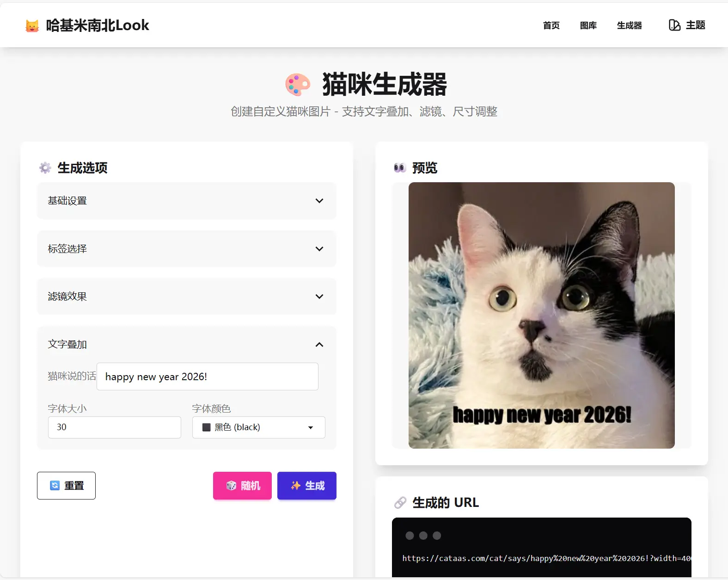This screenshot has width=728, height=580.
Task: Click the 字体大小 number field
Action: coord(114,427)
